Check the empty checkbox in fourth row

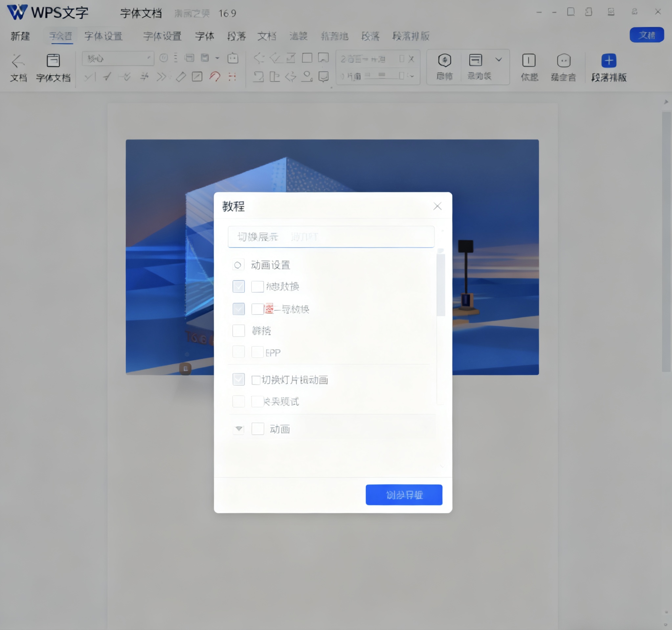coord(239,330)
